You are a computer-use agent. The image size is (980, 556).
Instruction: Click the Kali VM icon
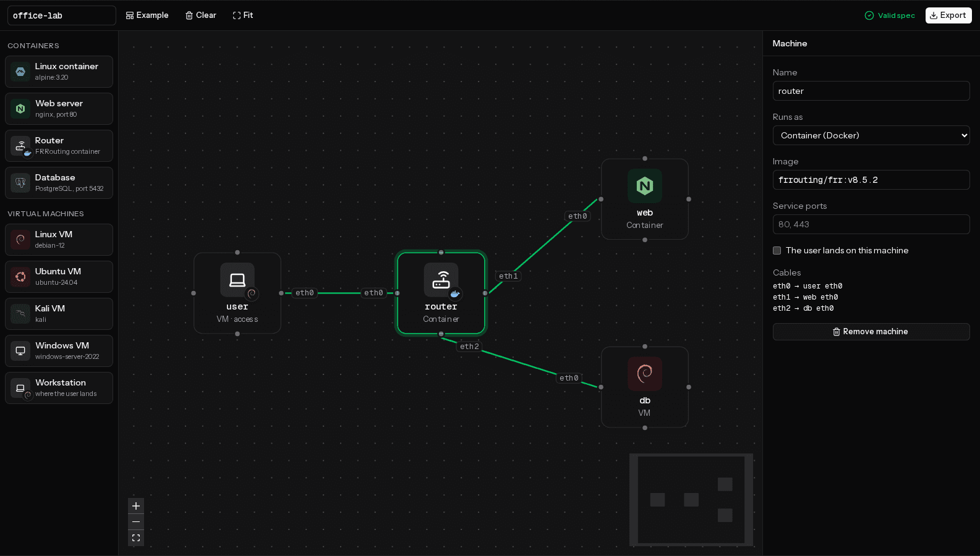pyautogui.click(x=20, y=314)
